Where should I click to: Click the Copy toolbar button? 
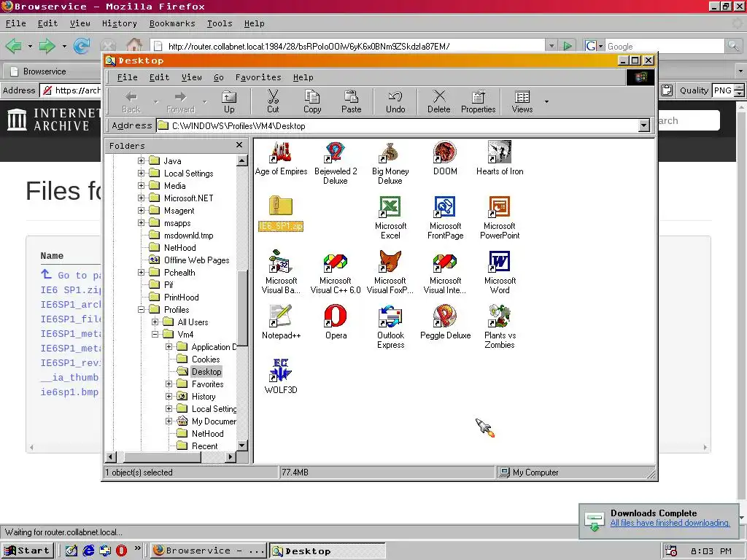click(x=312, y=101)
